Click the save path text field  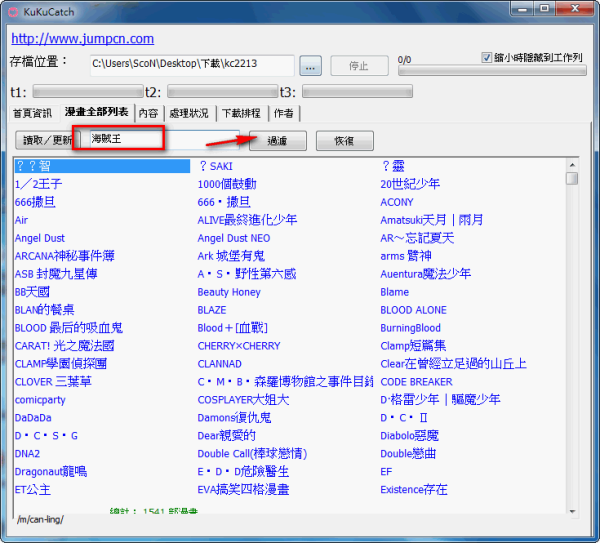(192, 65)
